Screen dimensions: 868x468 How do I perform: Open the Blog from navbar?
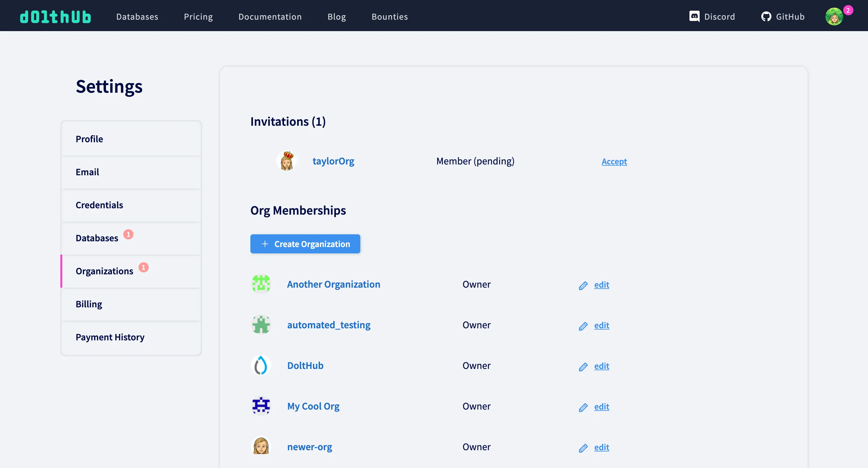(x=336, y=17)
